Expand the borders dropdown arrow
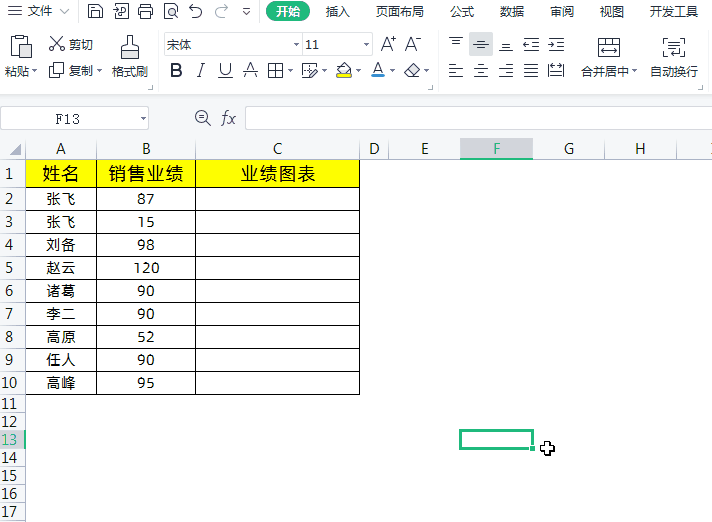 [x=290, y=71]
